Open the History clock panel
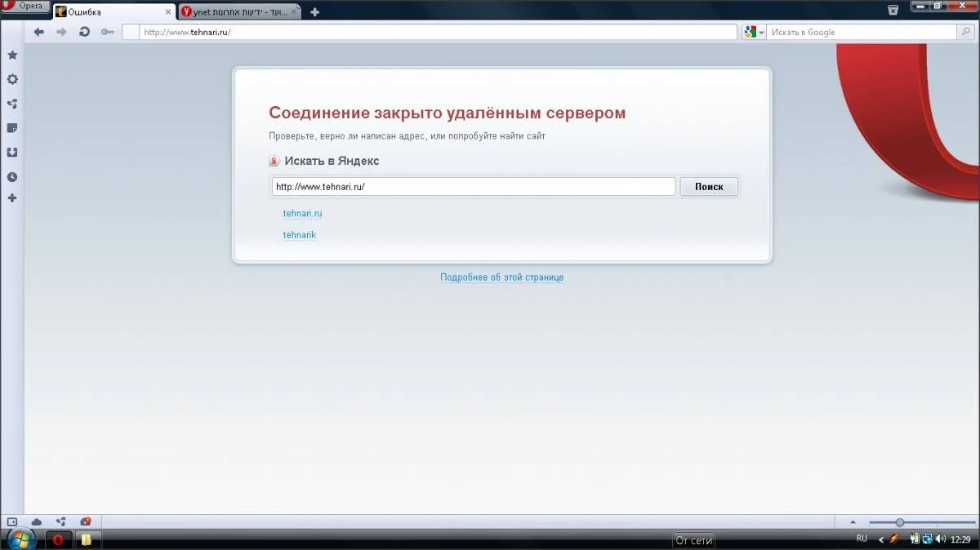The image size is (980, 550). click(12, 176)
